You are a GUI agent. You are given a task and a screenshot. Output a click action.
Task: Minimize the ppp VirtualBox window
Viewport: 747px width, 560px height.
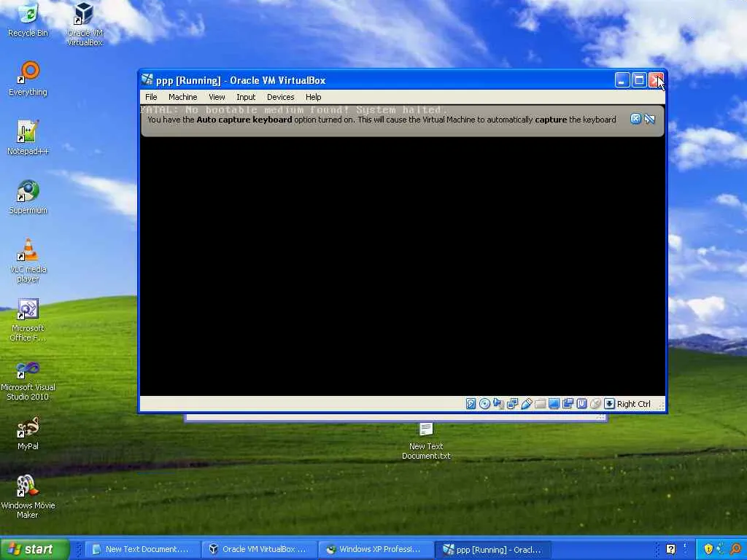622,80
